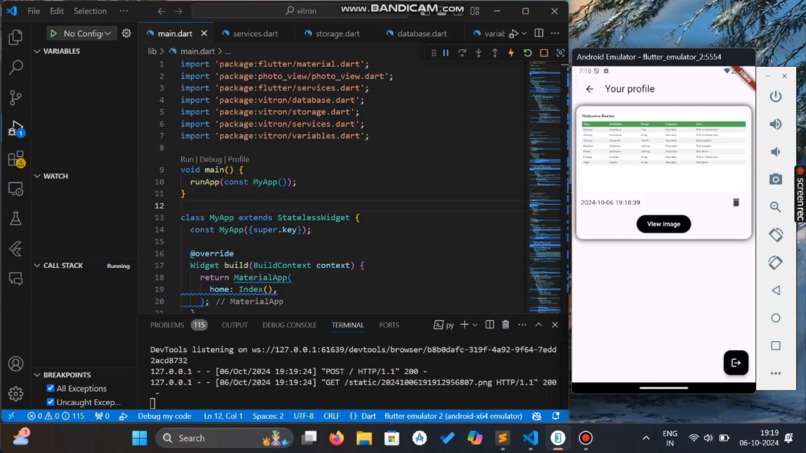
Task: Open the Remote Explorer view
Action: [x=16, y=189]
